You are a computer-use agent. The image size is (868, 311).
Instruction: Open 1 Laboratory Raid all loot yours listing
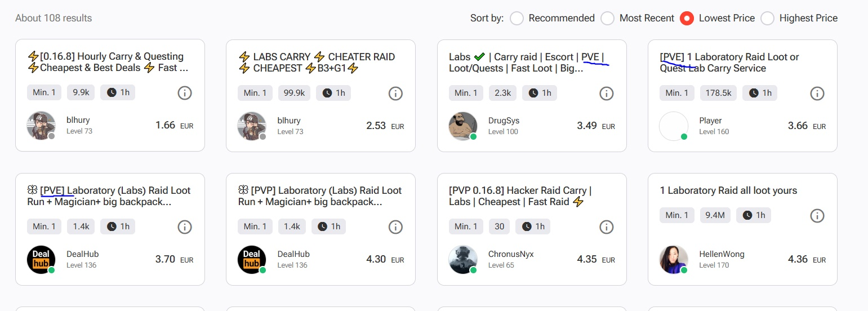coord(728,190)
